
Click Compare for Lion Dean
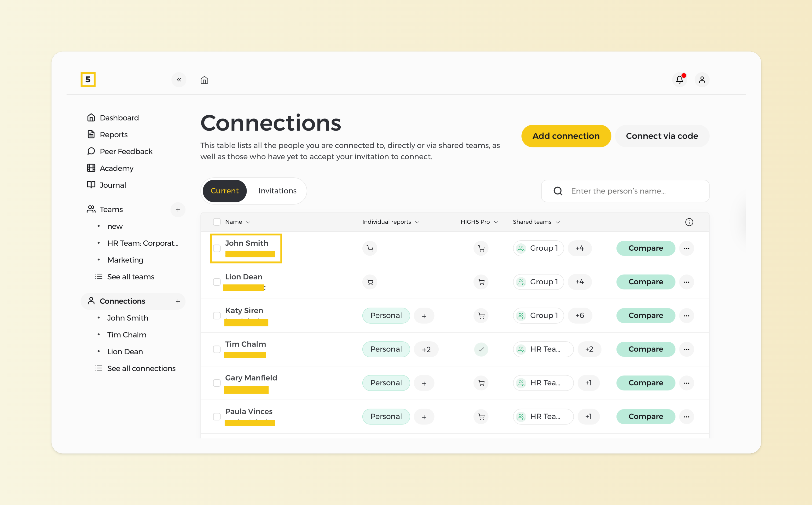[645, 282]
